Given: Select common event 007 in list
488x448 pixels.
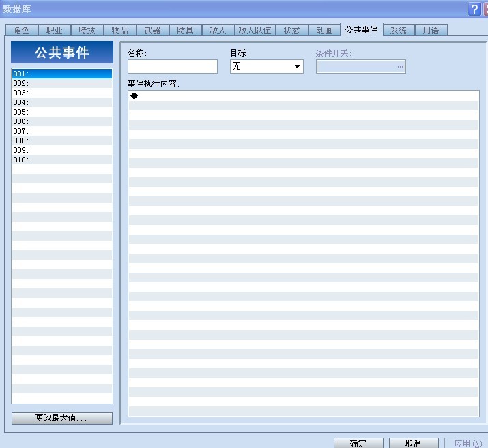Looking at the screenshot, I should tap(62, 131).
